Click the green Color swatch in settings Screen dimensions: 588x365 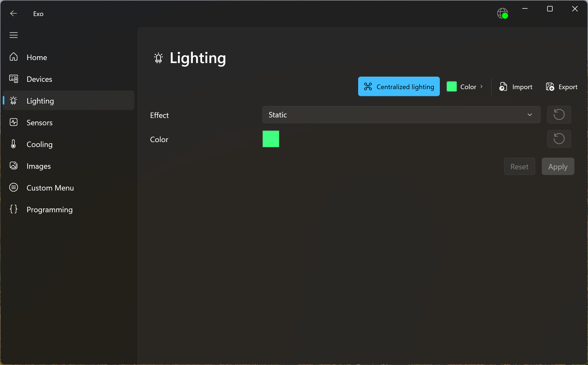[271, 139]
